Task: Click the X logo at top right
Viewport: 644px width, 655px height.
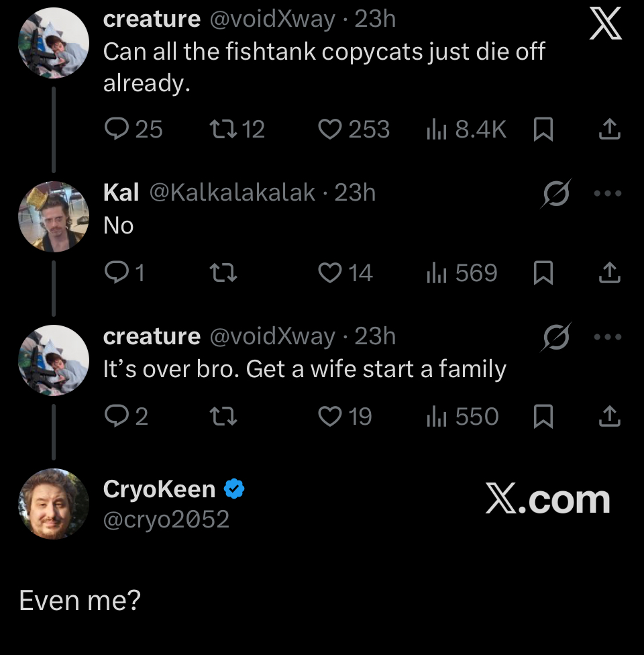Action: point(605,28)
